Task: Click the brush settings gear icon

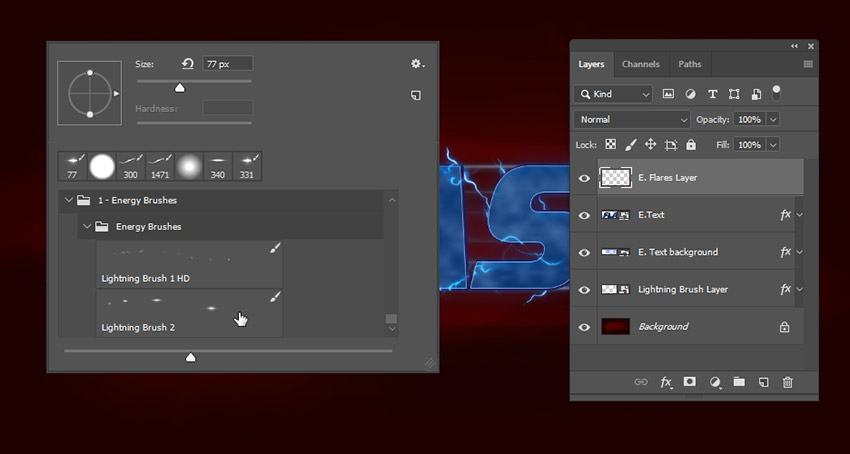Action: coord(417,64)
